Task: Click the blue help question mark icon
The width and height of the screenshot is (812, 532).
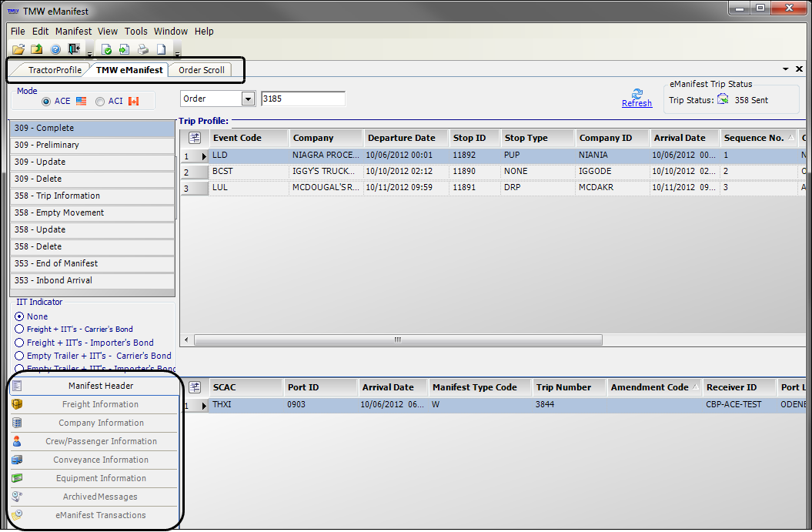Action: point(55,50)
